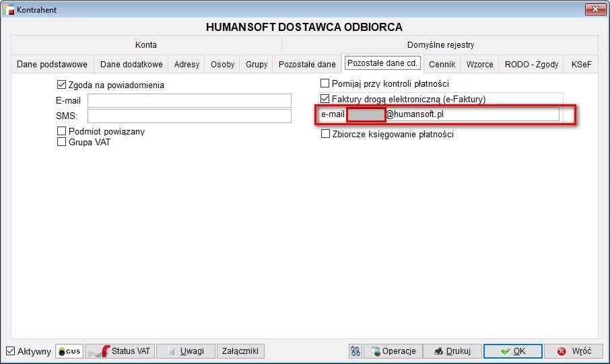Check Pomijaj przy kontroli płatności

[x=325, y=83]
